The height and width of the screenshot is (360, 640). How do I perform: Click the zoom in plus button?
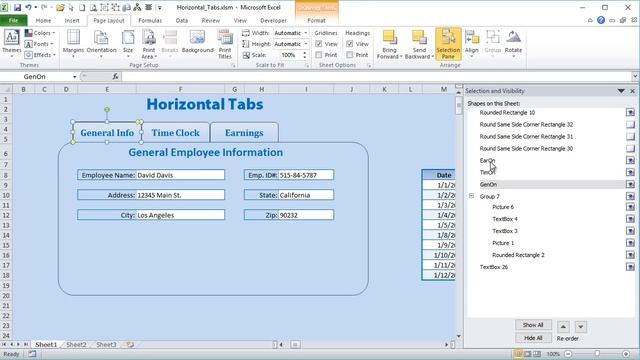pyautogui.click(x=626, y=354)
